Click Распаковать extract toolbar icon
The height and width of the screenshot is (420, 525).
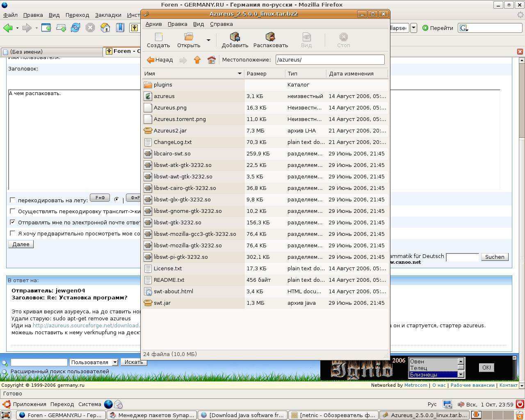point(270,37)
